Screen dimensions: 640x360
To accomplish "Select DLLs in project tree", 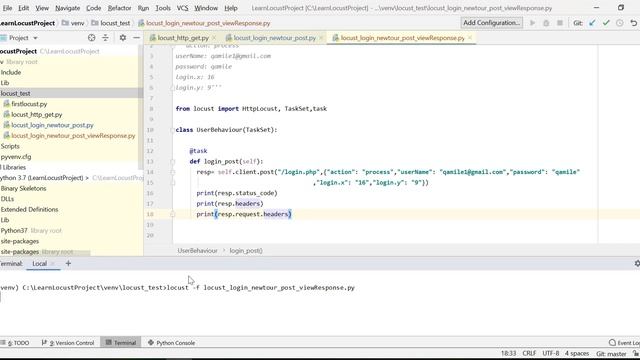I will (7, 199).
